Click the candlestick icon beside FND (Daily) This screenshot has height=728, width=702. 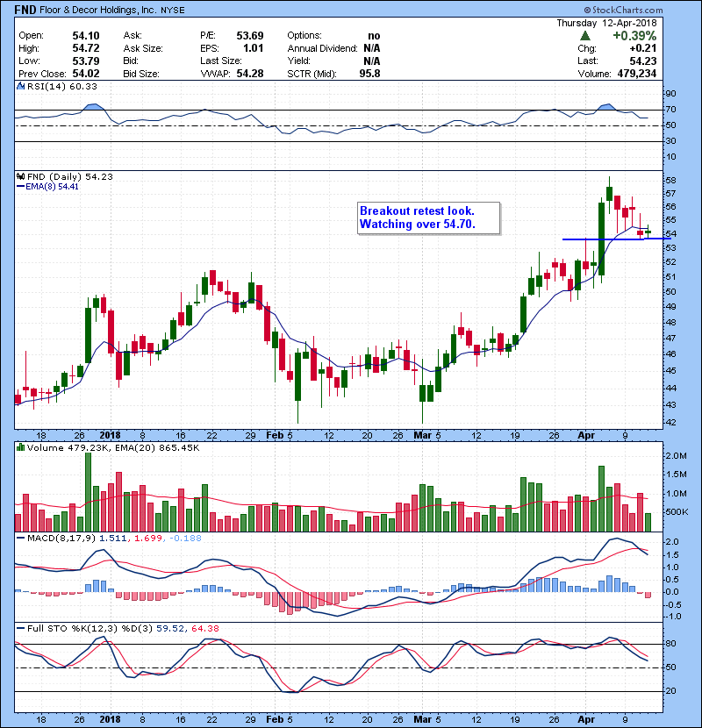point(20,176)
